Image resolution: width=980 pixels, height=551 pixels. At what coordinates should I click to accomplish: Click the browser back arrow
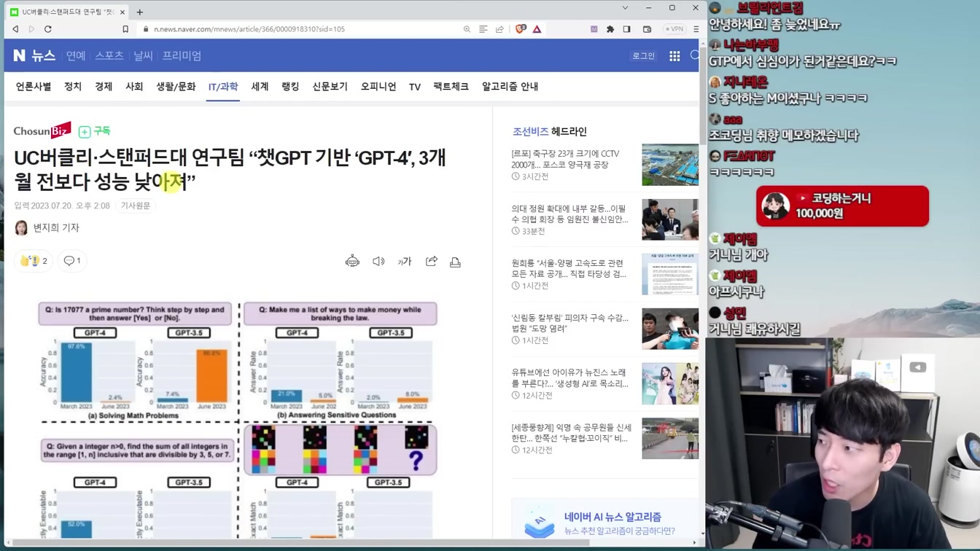[x=15, y=29]
